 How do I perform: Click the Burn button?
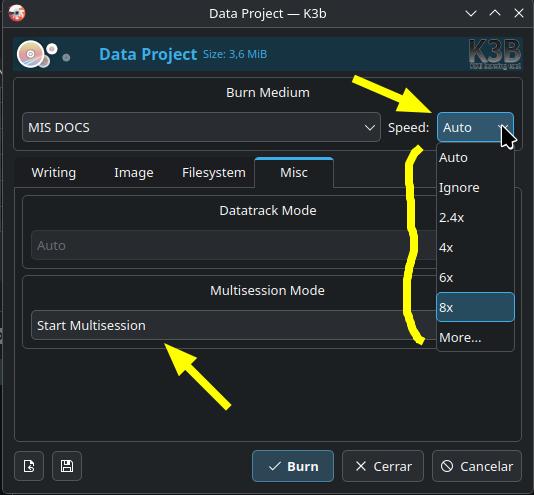pyautogui.click(x=293, y=466)
